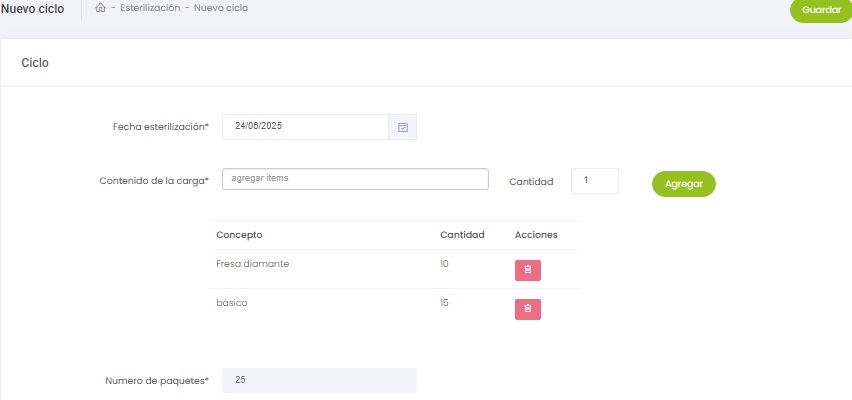Select the básico concept cell
Viewport: 852px width, 400px height.
click(x=231, y=303)
